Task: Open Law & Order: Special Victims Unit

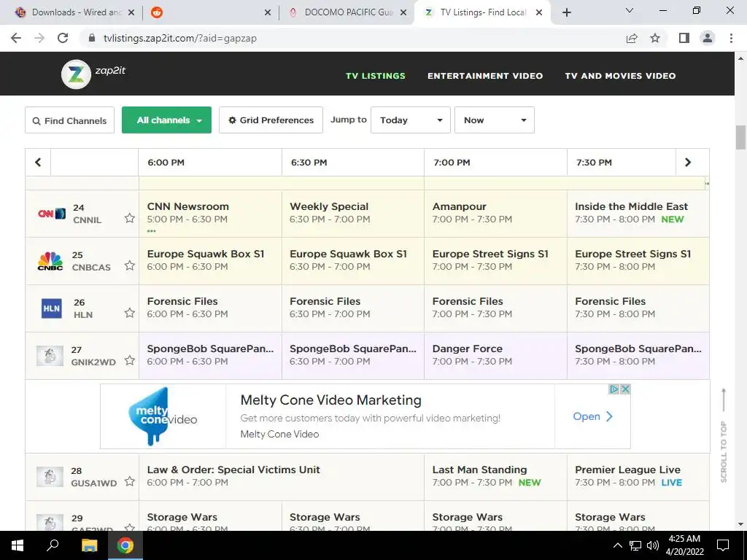Action: tap(282, 477)
